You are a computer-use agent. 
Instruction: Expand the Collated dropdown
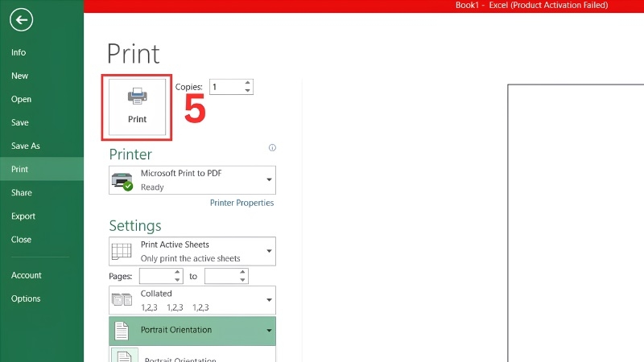pos(269,300)
